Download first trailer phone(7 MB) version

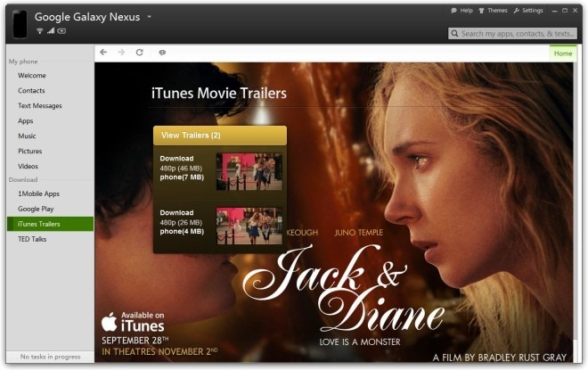coord(182,177)
